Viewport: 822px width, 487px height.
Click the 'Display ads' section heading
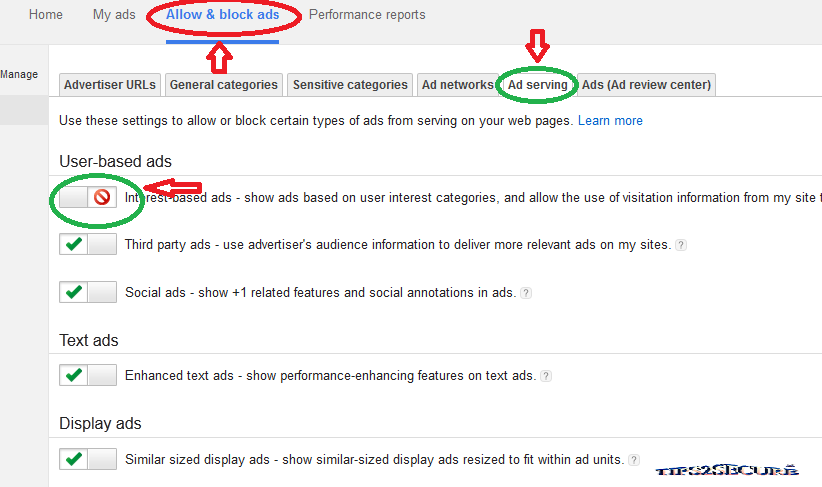tap(100, 424)
